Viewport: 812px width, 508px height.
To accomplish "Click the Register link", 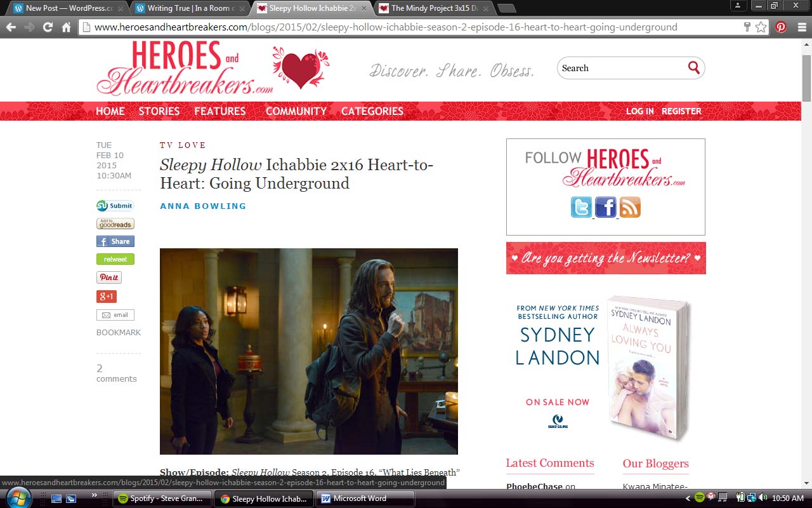I will (x=681, y=111).
